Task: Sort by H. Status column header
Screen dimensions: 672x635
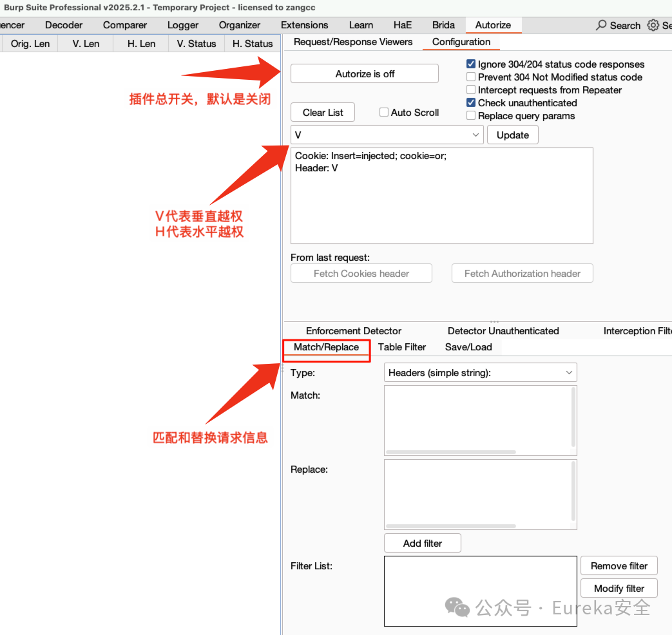Action: click(x=253, y=44)
